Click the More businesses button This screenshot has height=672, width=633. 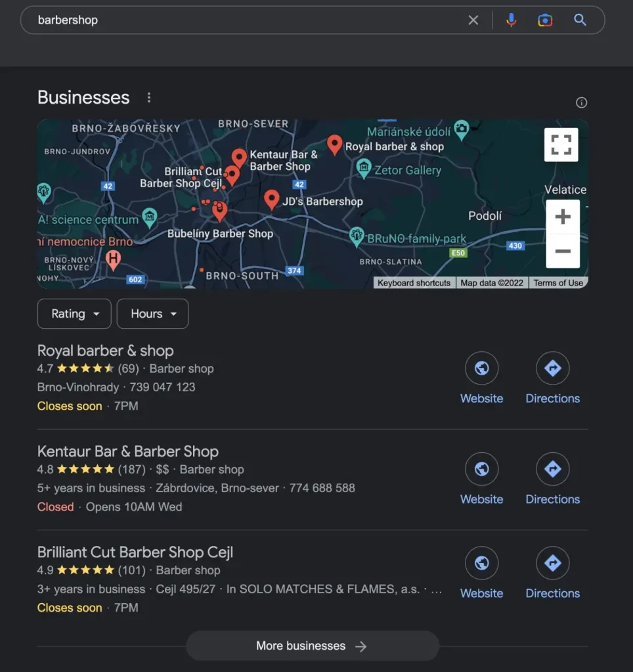(x=312, y=646)
